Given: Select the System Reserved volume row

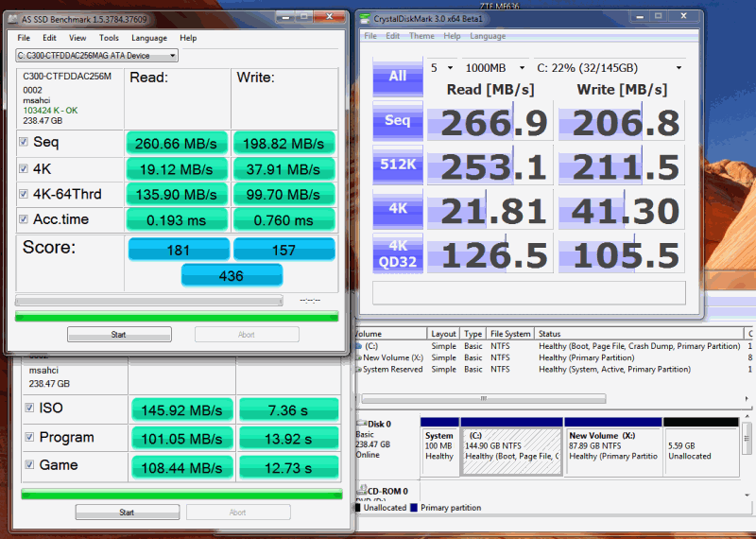Looking at the screenshot, I should click(554, 369).
